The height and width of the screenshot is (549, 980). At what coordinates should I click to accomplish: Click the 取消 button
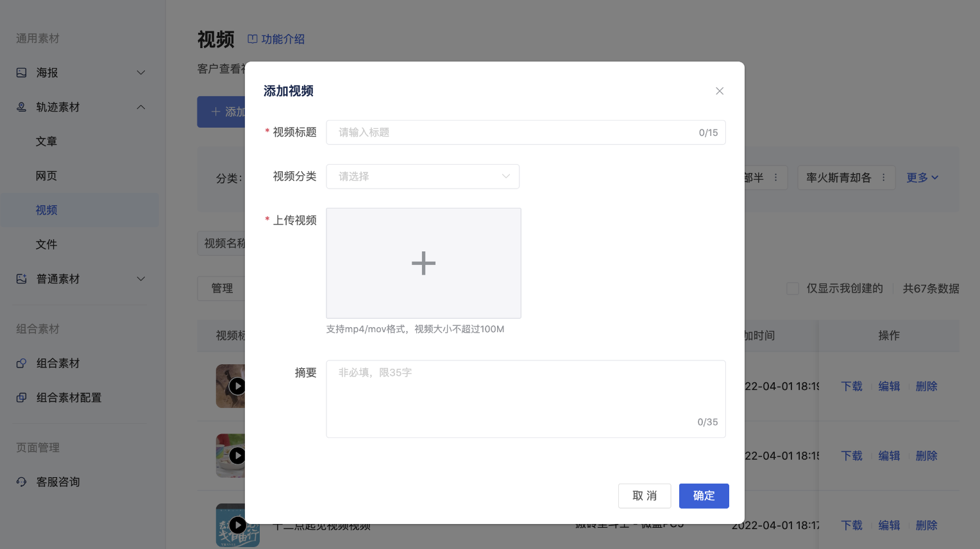pos(645,496)
